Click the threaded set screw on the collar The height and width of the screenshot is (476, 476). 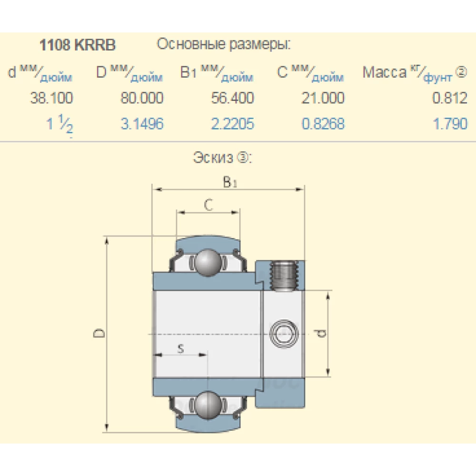[x=285, y=275]
